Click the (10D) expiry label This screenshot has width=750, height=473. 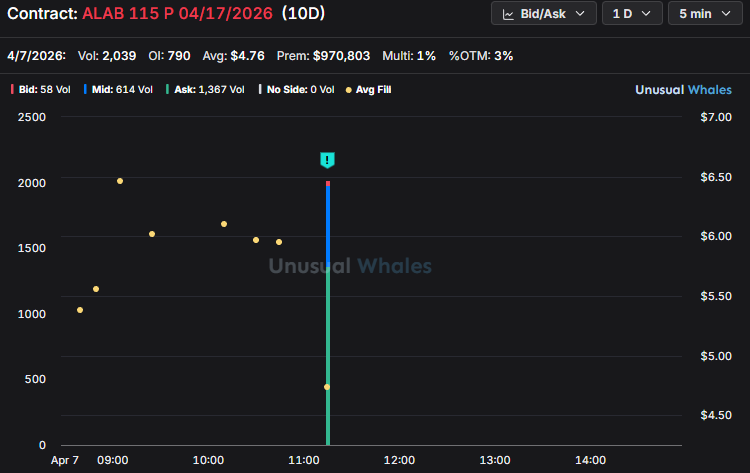pyautogui.click(x=303, y=13)
